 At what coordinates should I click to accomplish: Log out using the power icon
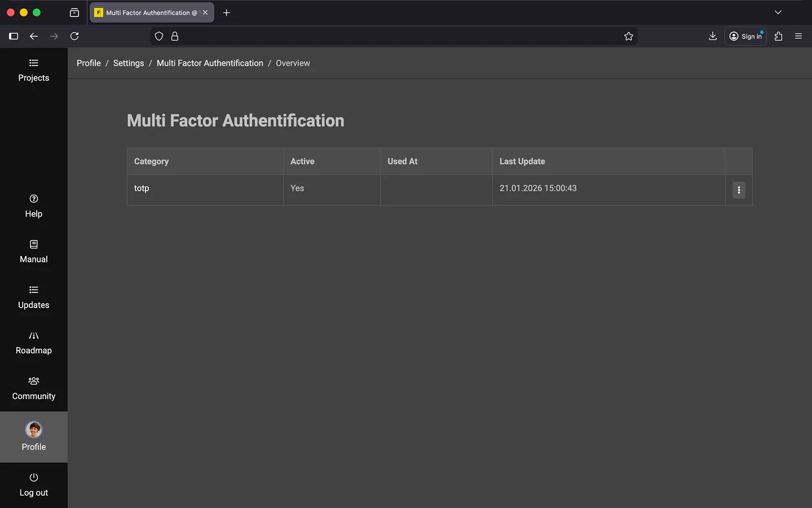(34, 478)
